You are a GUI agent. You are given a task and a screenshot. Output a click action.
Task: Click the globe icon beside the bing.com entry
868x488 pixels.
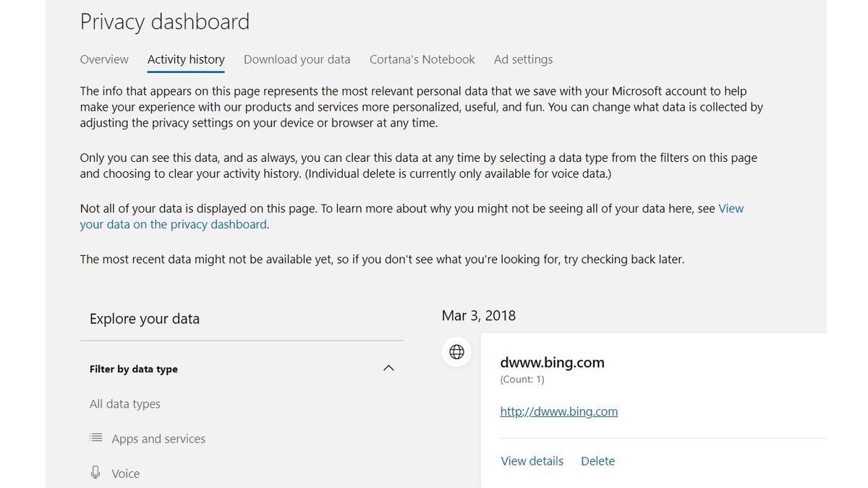(456, 352)
